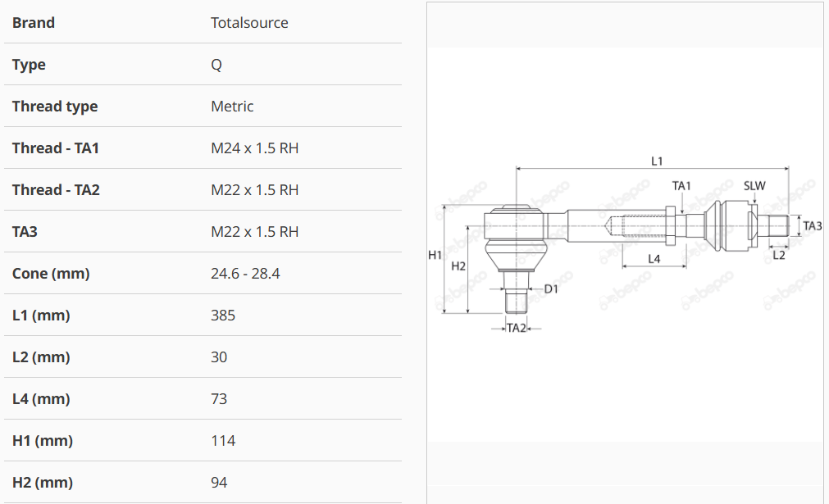
Task: Click the L4 dimension label in the diagram
Action: pyautogui.click(x=654, y=259)
